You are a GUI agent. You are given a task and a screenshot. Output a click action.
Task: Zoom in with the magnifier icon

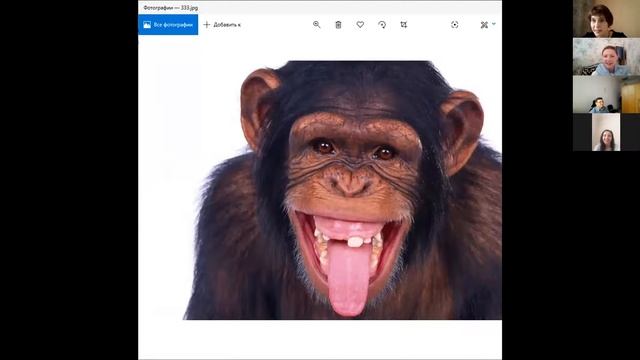[316, 24]
